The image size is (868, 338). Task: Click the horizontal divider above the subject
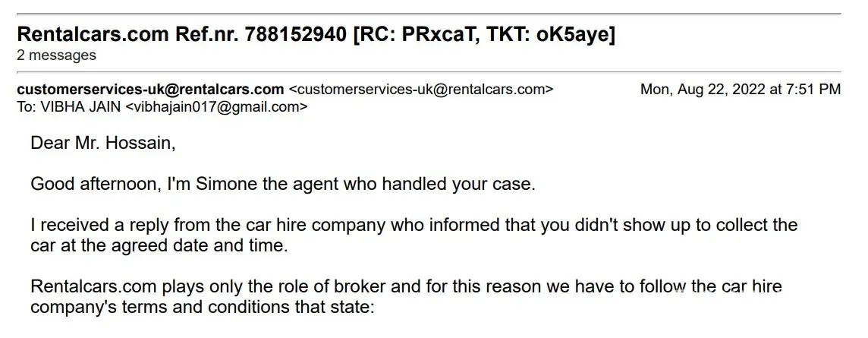[x=429, y=14]
